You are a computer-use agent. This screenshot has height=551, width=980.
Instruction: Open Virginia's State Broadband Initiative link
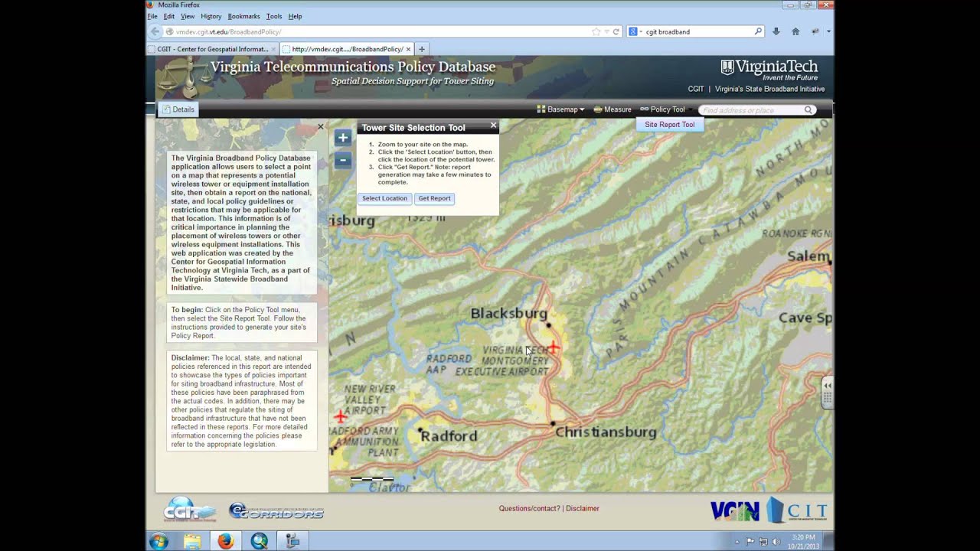pyautogui.click(x=769, y=89)
